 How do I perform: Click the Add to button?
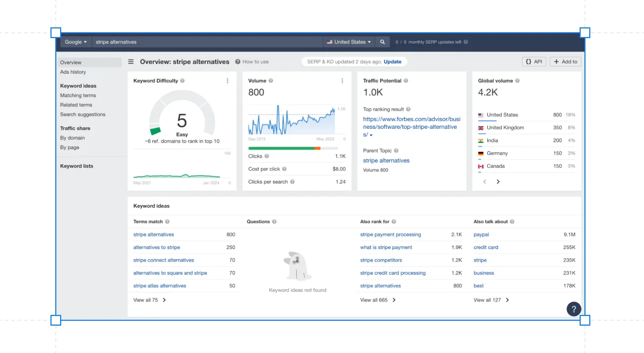click(566, 62)
